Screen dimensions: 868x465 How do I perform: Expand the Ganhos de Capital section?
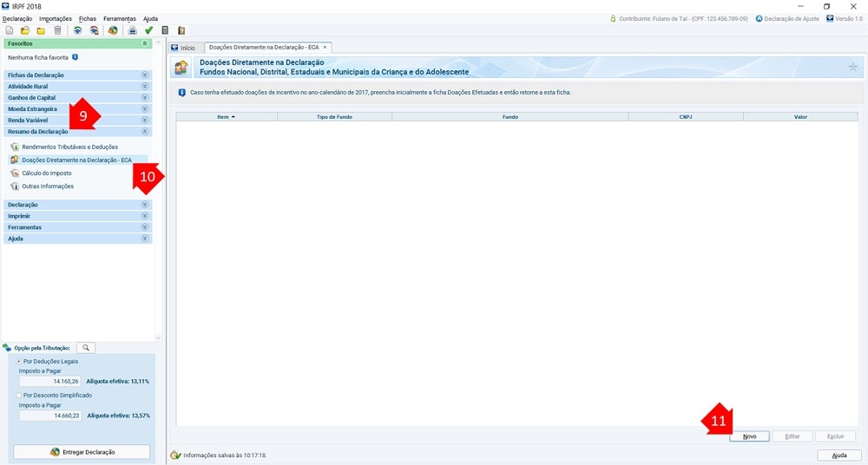coord(145,98)
